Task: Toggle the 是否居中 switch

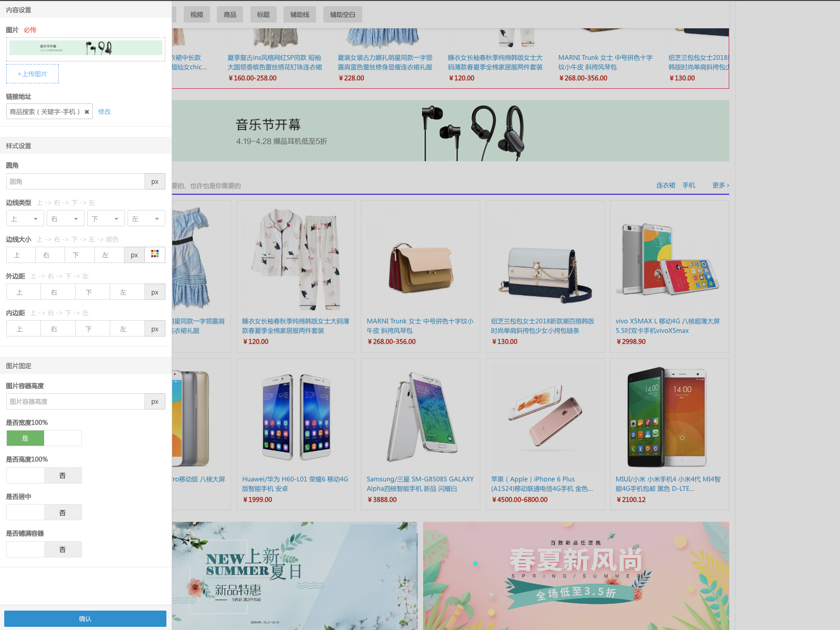Action: (44, 512)
